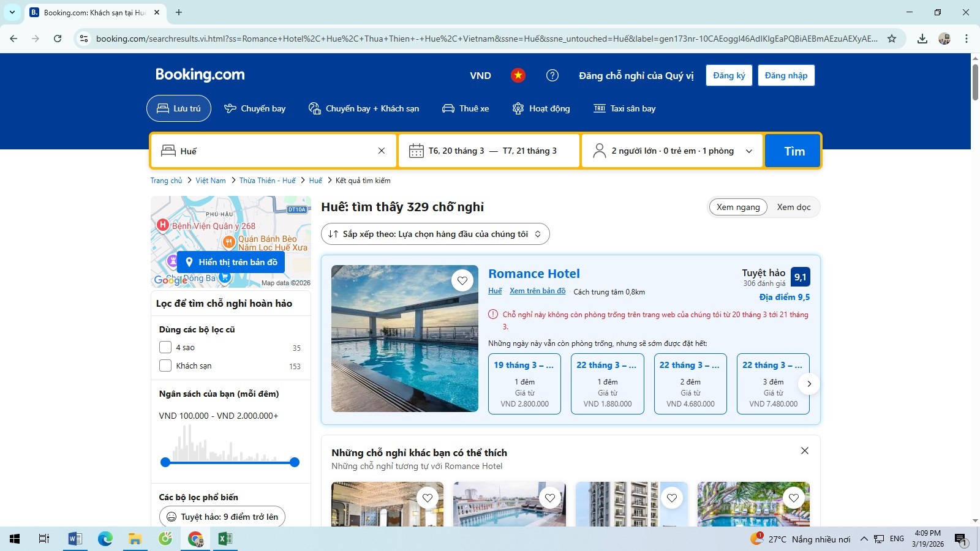Tick the Khách sạn filter checkbox
Screen dimensions: 980x551
(165, 365)
